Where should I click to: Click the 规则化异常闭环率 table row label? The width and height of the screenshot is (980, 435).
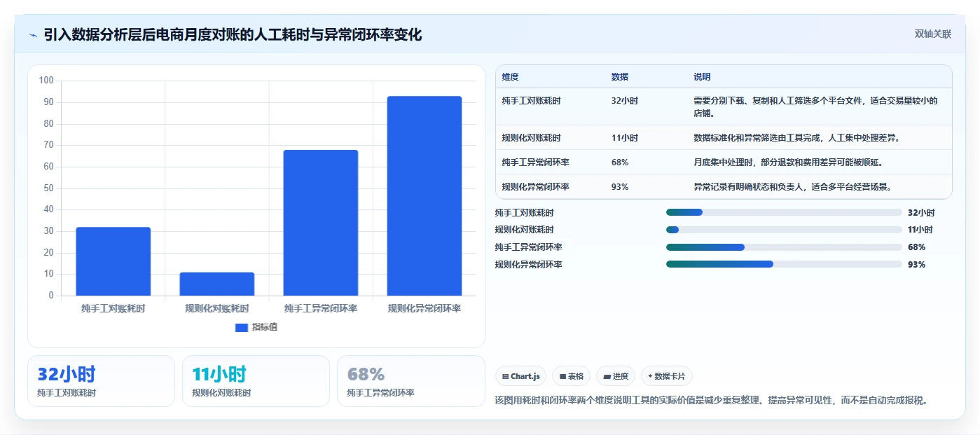(x=535, y=187)
